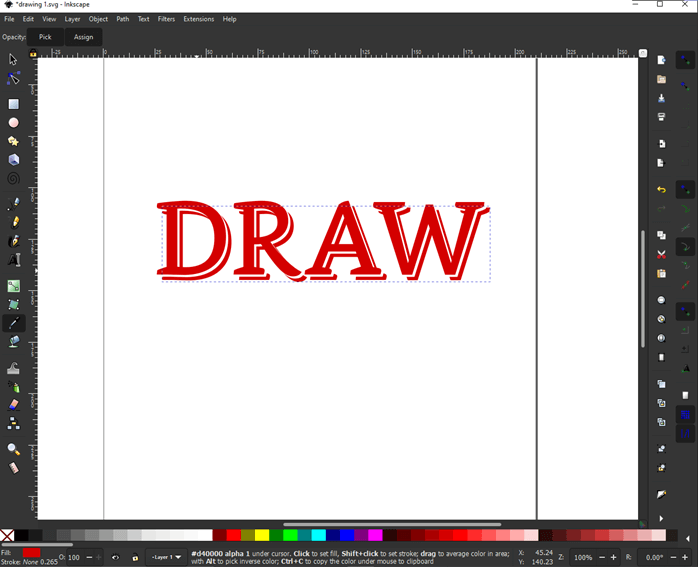Select the Connector tool
Viewport: 698px width, 567px height.
[13, 423]
